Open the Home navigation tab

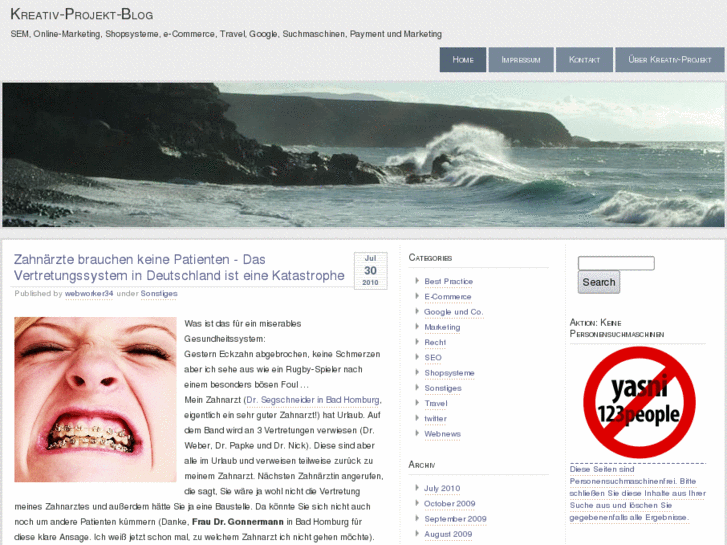click(463, 60)
